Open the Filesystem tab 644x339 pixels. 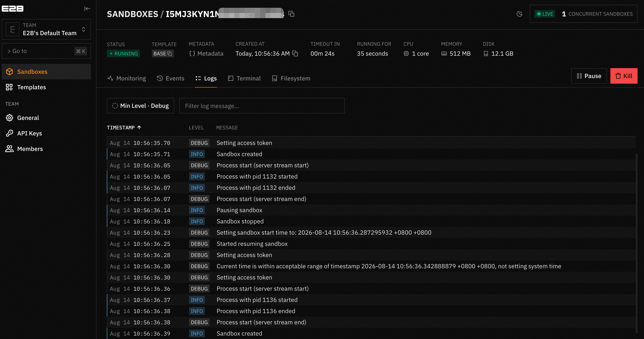[291, 78]
